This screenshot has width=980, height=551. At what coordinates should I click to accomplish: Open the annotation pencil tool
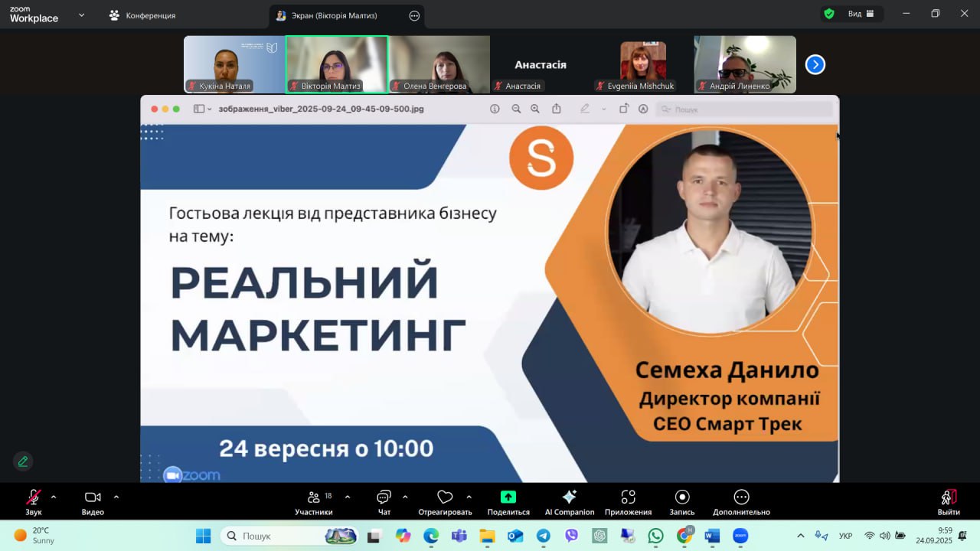click(x=23, y=461)
